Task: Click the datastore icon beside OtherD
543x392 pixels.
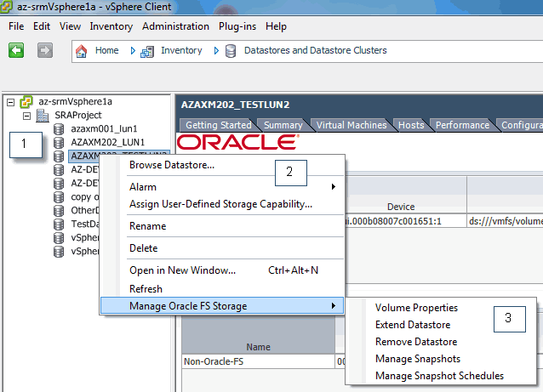Action: click(x=59, y=211)
